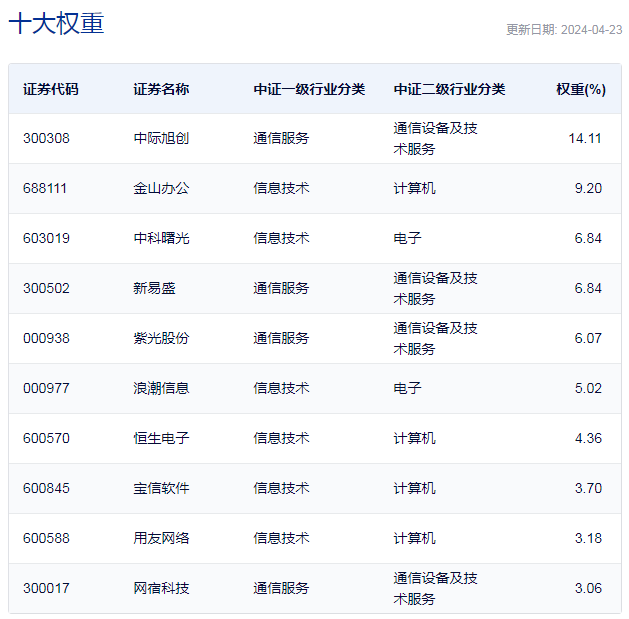Viewport: 629px width, 619px height.
Task: Click weight value 3.06
Action: pos(588,588)
